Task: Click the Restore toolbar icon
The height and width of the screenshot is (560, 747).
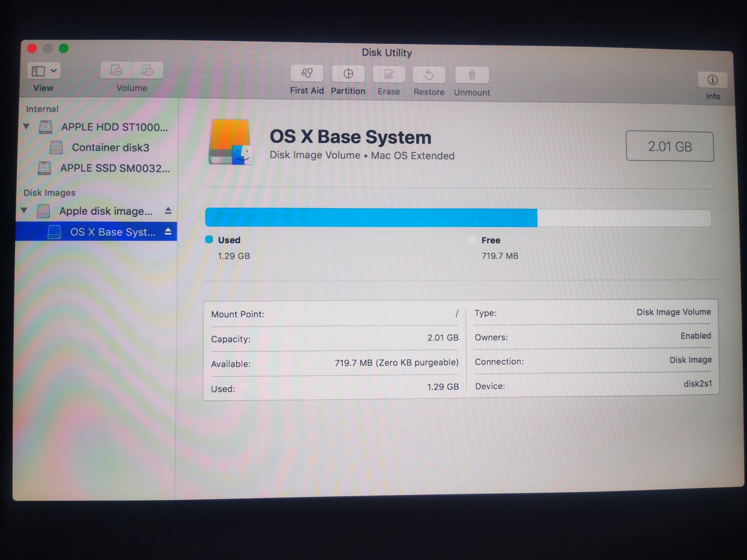Action: (429, 75)
